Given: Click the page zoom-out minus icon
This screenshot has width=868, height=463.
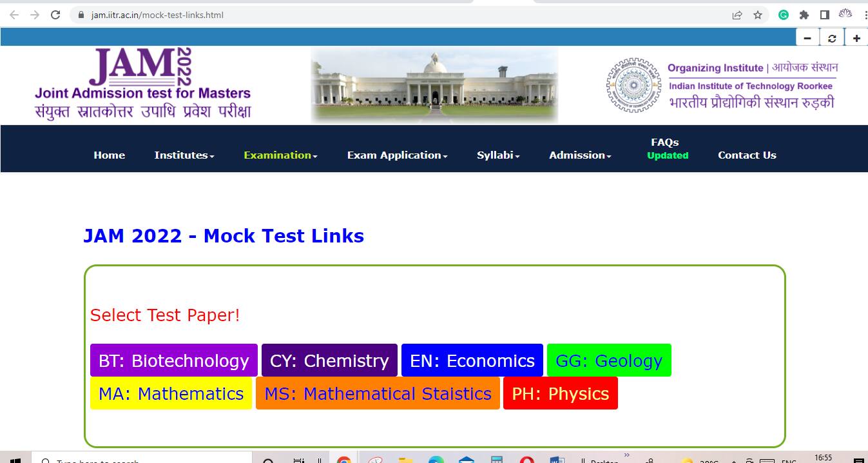Looking at the screenshot, I should (807, 37).
